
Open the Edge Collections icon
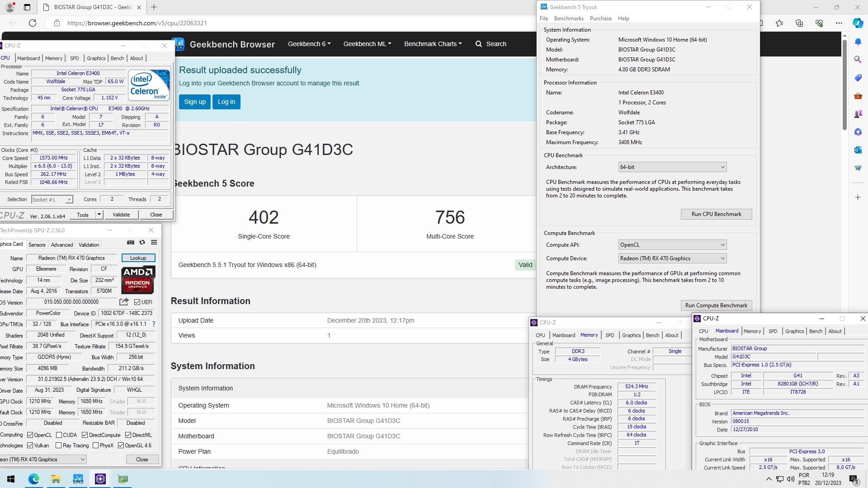click(x=799, y=23)
